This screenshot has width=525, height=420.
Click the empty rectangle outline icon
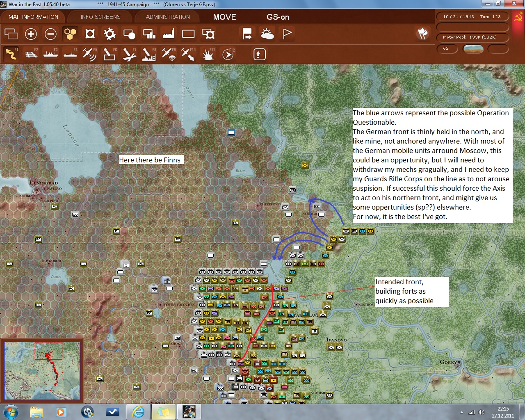click(x=188, y=34)
